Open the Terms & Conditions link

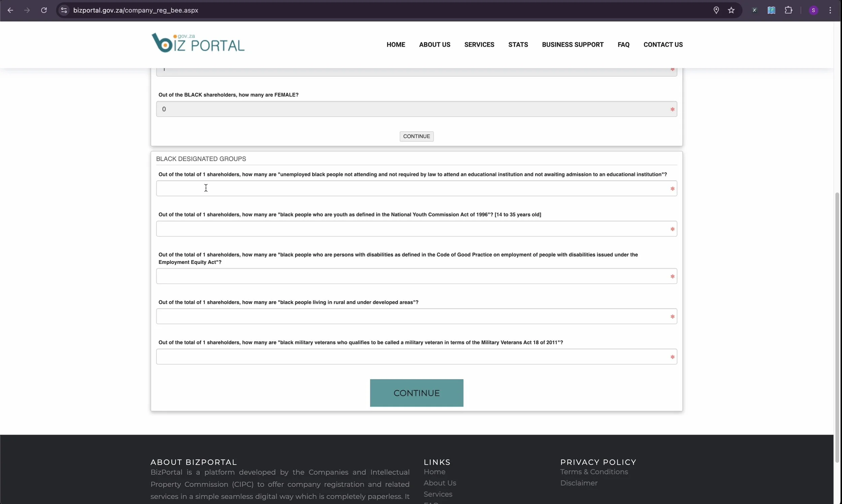(x=594, y=472)
